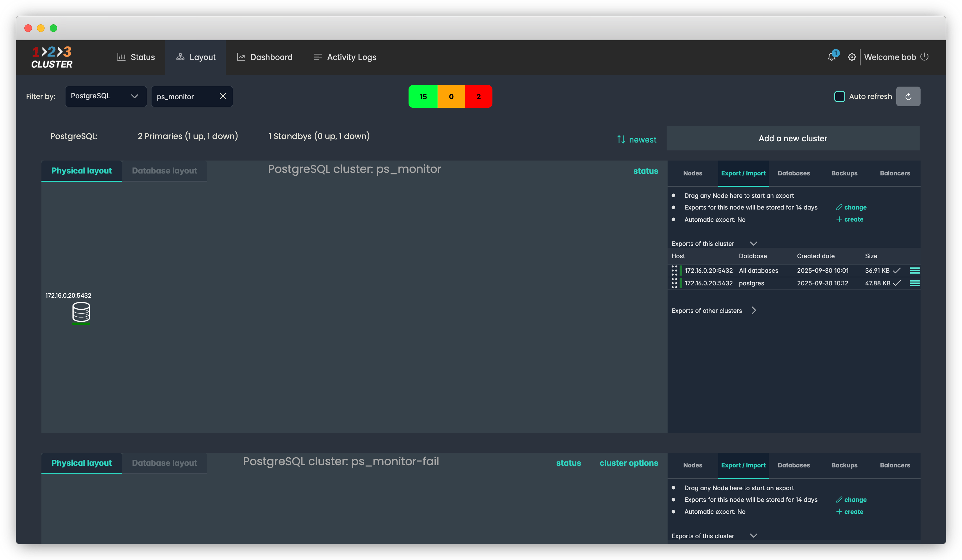Click the power logout icon
Viewport: 962px width, 560px height.
coord(924,57)
